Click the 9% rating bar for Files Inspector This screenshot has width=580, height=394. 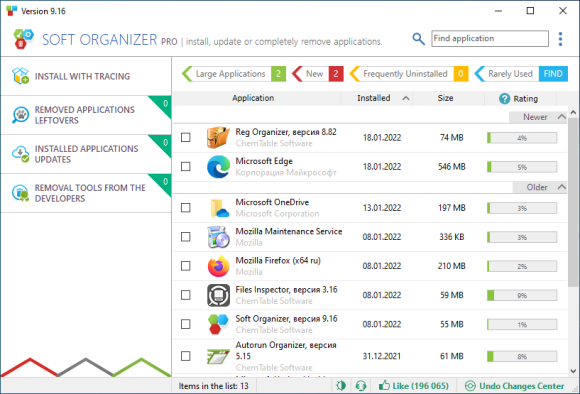point(522,295)
